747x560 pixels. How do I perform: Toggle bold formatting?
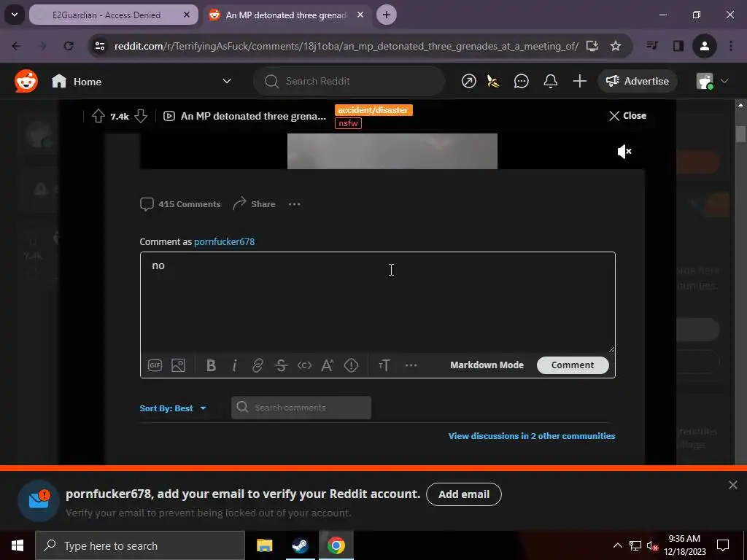(211, 365)
